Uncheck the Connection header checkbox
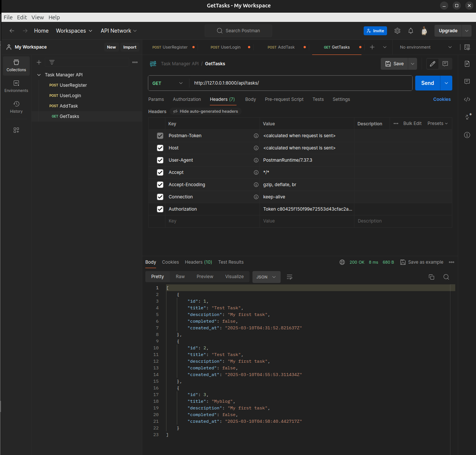The image size is (476, 455). 160,197
